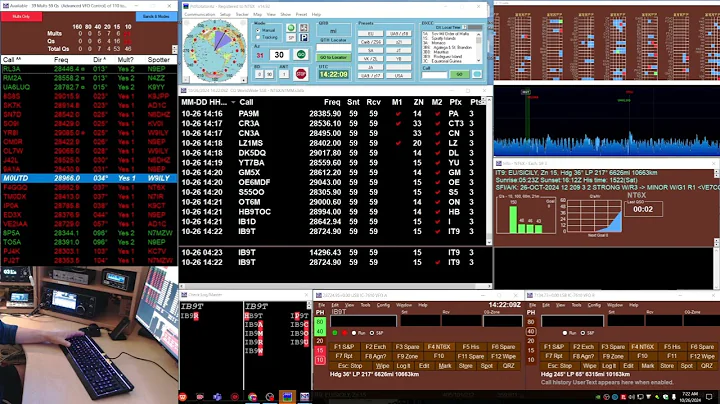Screen dimensions: 720x404
Task: Click the DXCC list scroll up arrow
Action: pos(479,34)
